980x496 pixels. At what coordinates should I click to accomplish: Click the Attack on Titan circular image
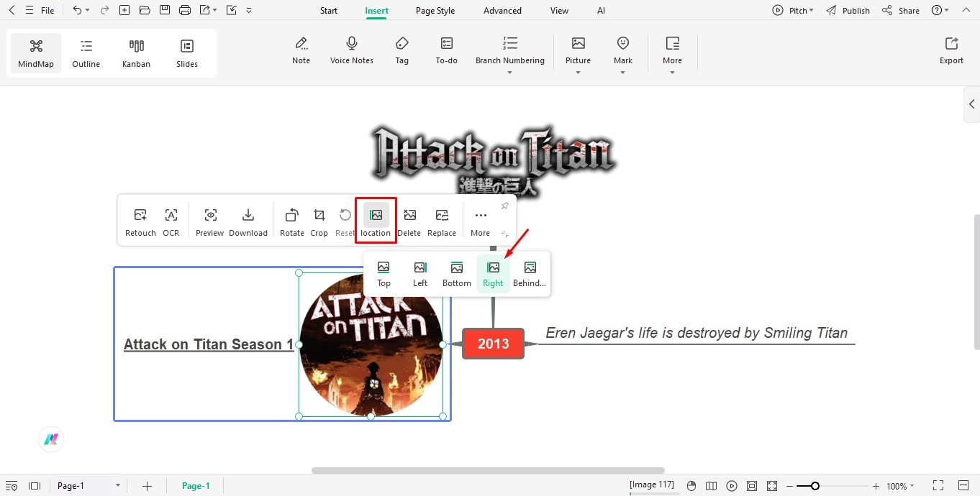click(x=371, y=344)
